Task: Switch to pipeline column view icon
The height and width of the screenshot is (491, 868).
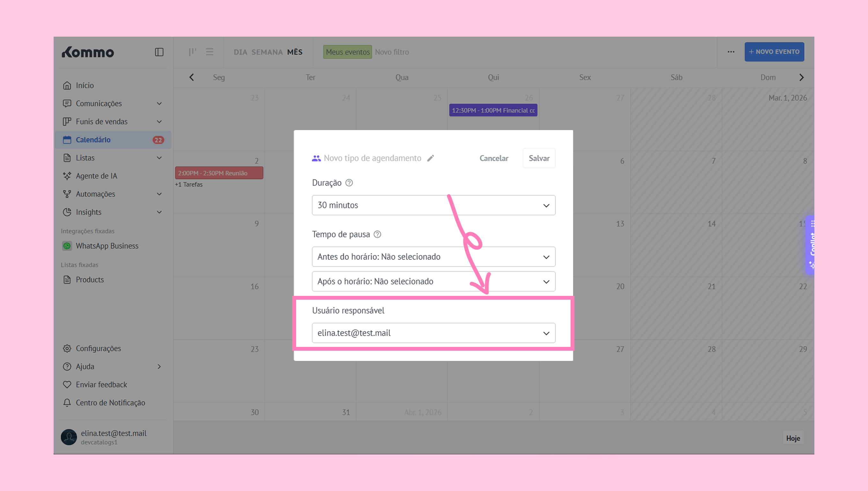Action: [192, 52]
